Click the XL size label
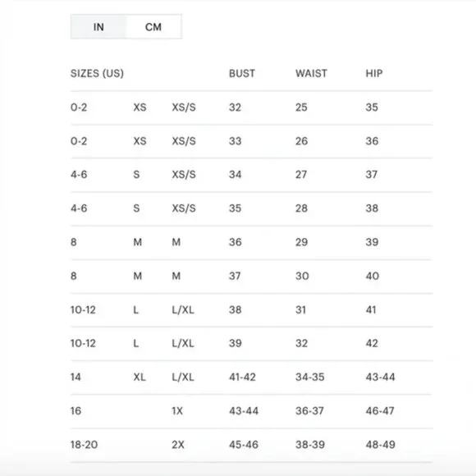The image size is (476, 476). 140,377
